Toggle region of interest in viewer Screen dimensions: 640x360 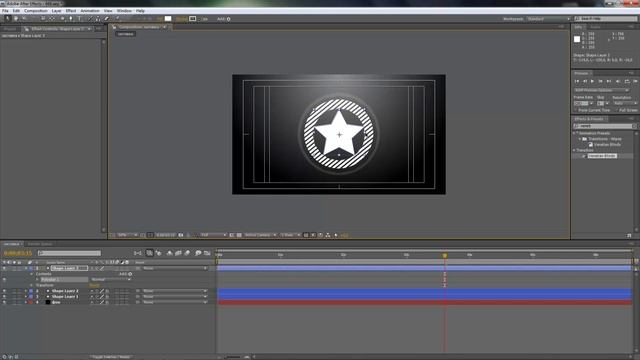pyautogui.click(x=231, y=235)
